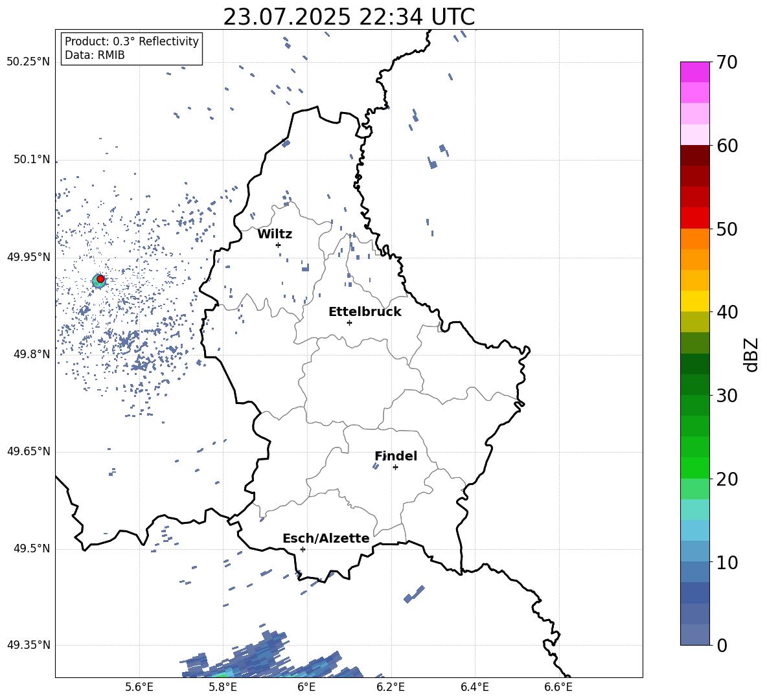Click the bright green colorbar segment near 20

(694, 468)
